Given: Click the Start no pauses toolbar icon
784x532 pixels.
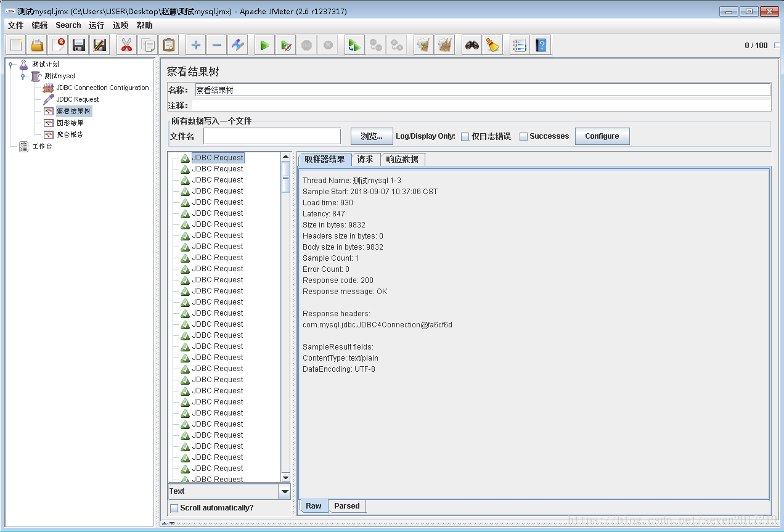Looking at the screenshot, I should tap(286, 45).
